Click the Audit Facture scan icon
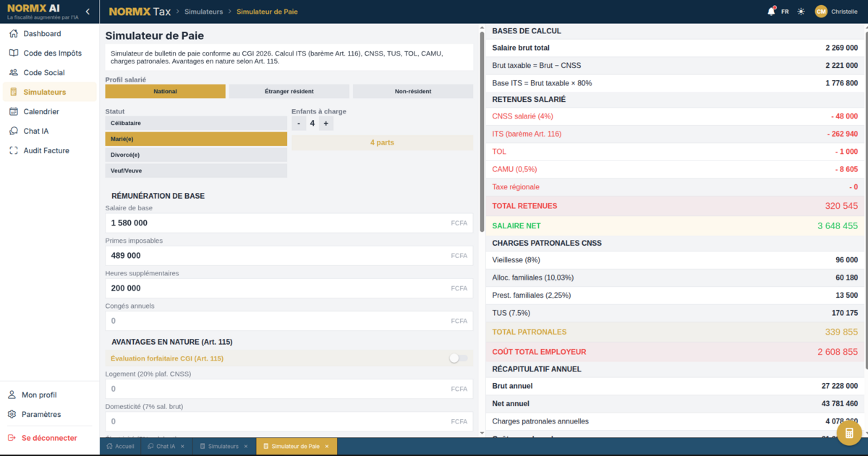 (12, 151)
